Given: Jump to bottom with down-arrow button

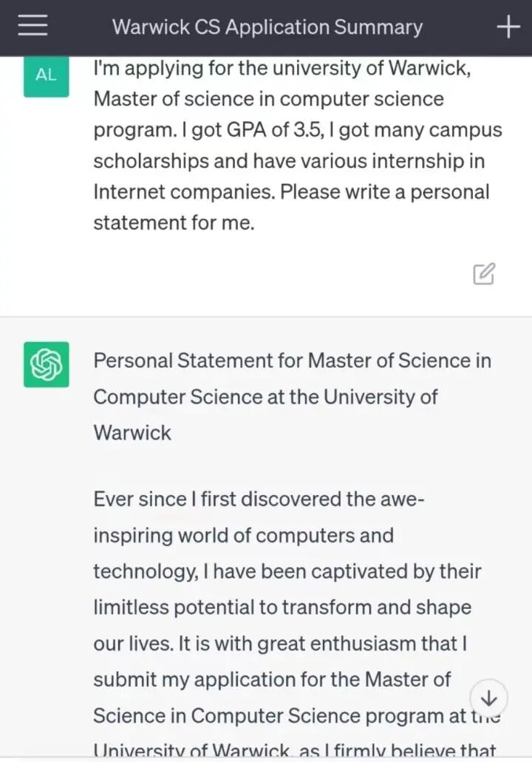Looking at the screenshot, I should click(x=489, y=698).
